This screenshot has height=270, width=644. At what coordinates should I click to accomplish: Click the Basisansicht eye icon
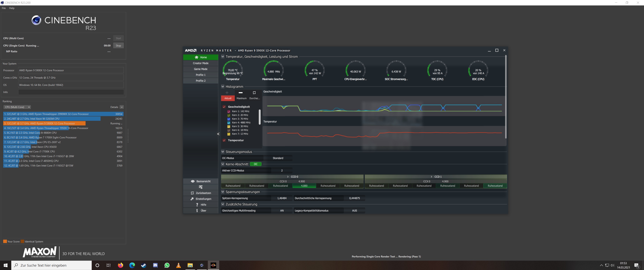coord(193,181)
